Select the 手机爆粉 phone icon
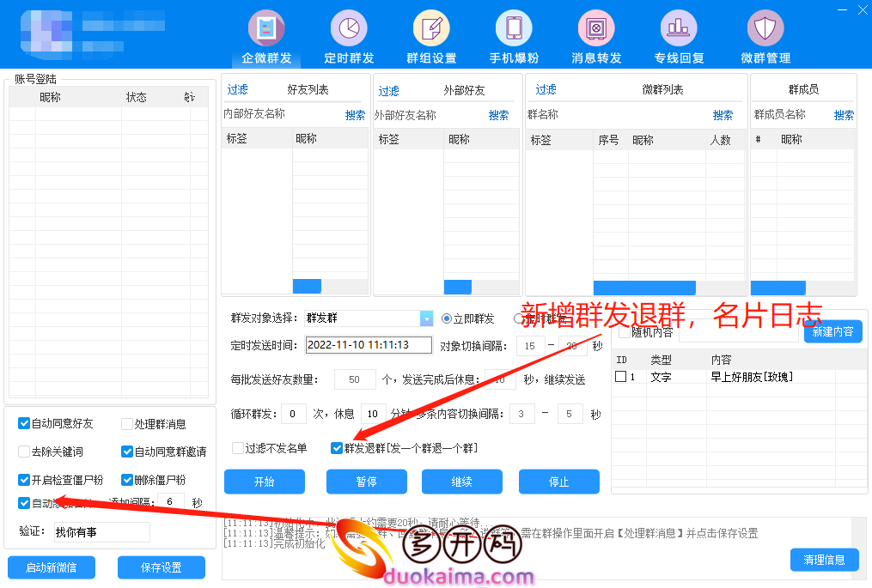872x588 pixels. point(514,28)
